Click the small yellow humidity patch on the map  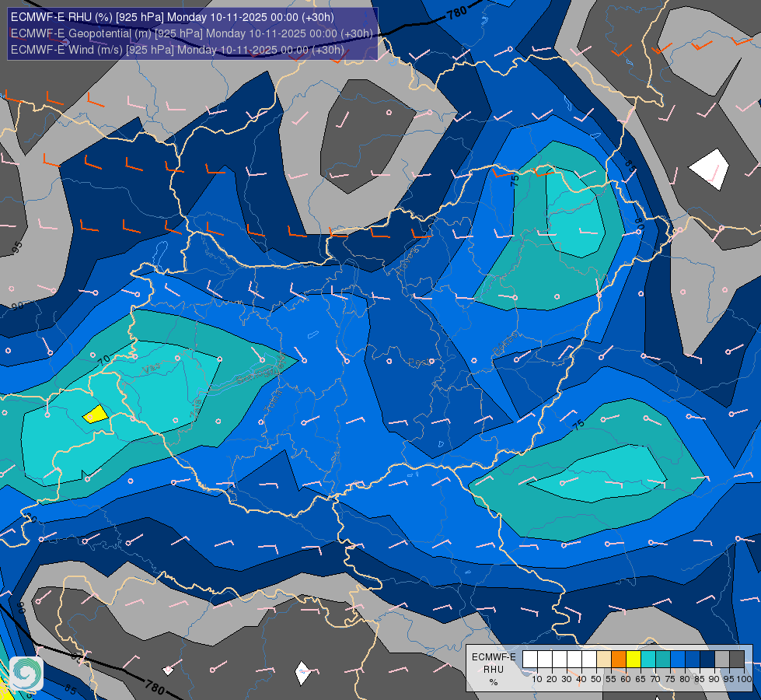(x=96, y=414)
